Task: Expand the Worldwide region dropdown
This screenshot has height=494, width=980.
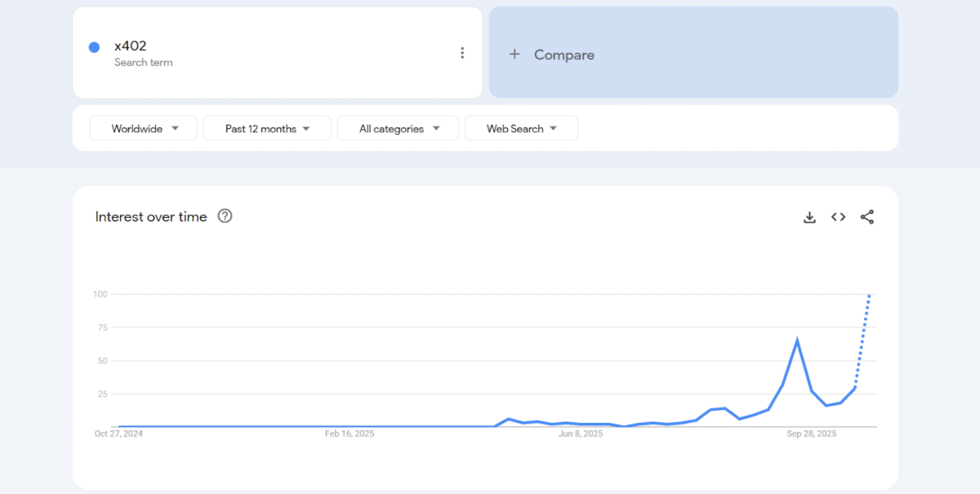Action: tap(144, 129)
